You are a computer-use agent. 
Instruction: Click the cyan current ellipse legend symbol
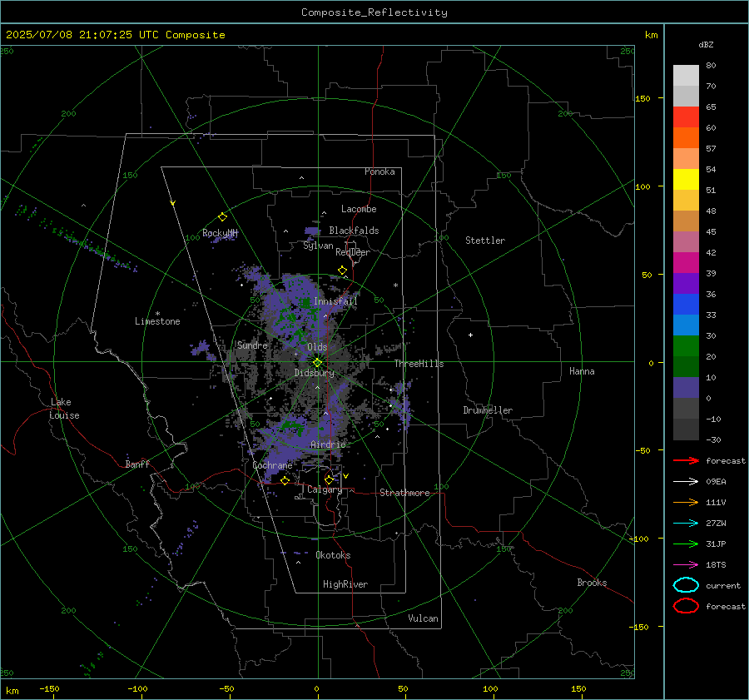coord(686,585)
